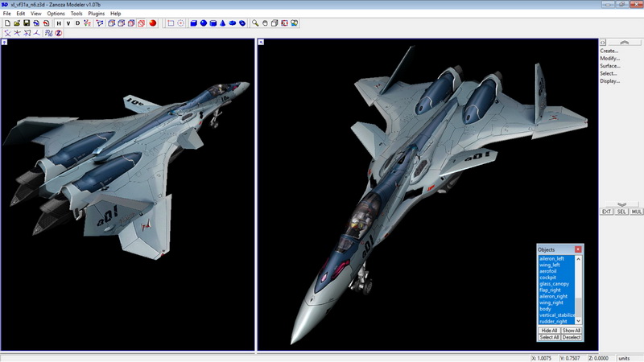Click the 3D cube view icon
This screenshot has width=644, height=362.
click(x=275, y=23)
